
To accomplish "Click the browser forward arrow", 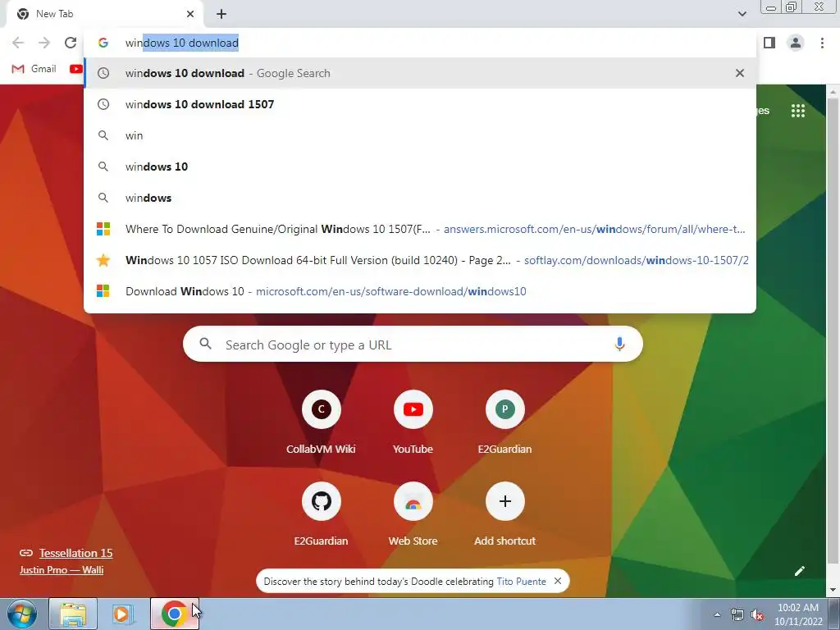I will point(44,43).
